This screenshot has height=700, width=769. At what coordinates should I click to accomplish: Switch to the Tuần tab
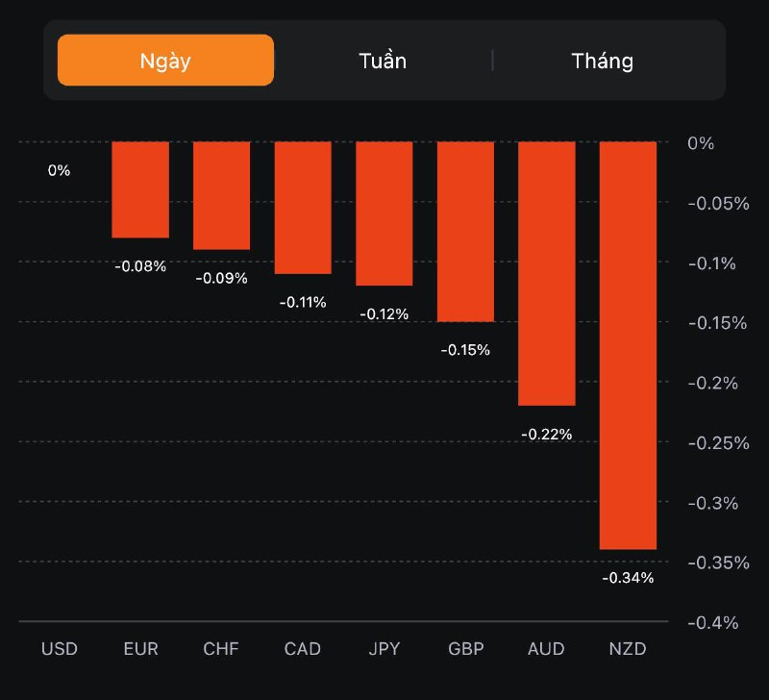coord(383,61)
